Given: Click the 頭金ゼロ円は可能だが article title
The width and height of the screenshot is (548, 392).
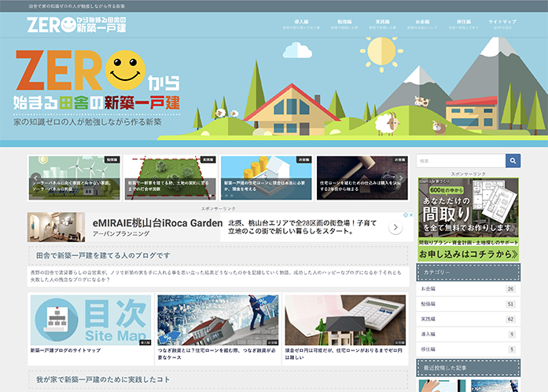Looking at the screenshot, I should [x=344, y=354].
